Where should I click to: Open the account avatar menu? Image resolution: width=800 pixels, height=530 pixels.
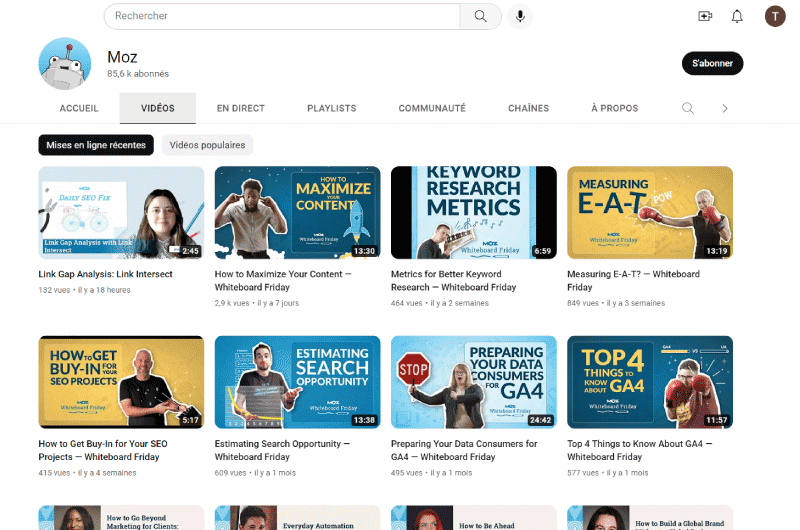click(x=774, y=16)
